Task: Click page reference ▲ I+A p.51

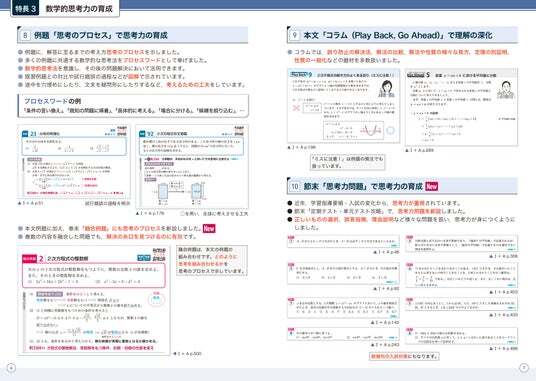Action: (30, 203)
